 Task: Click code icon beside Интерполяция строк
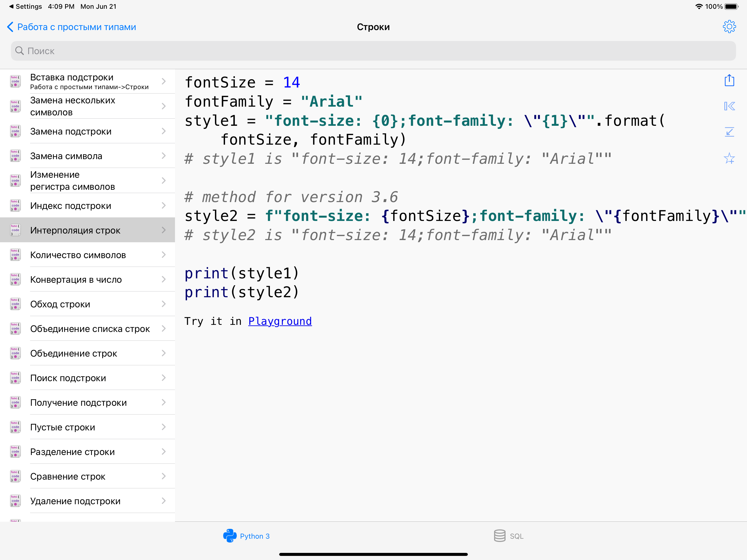[15, 230]
